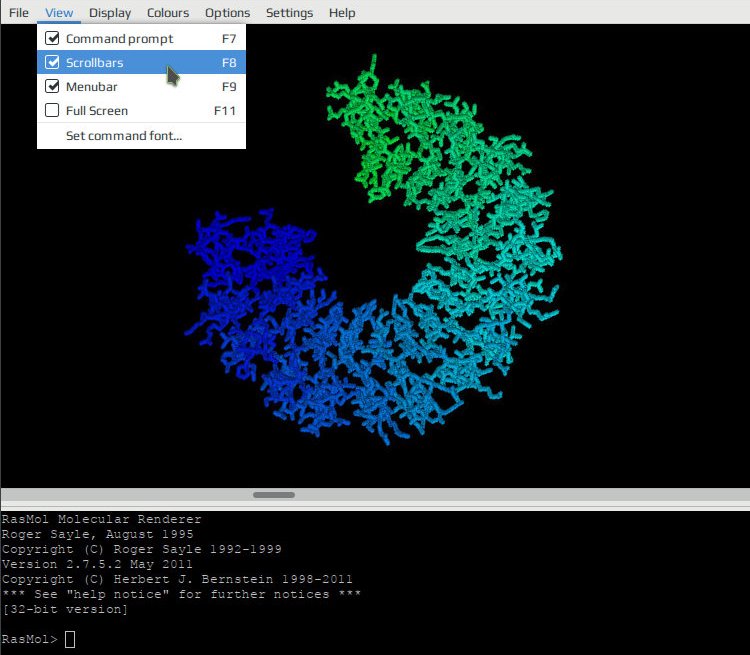Viewport: 750px width, 655px height.
Task: Uncheck the Scrollbars option
Action: 52,62
